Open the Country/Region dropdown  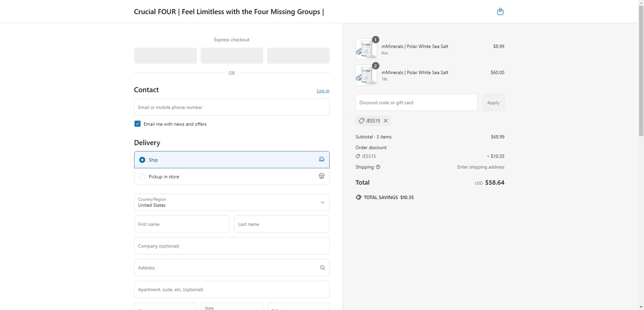[232, 202]
